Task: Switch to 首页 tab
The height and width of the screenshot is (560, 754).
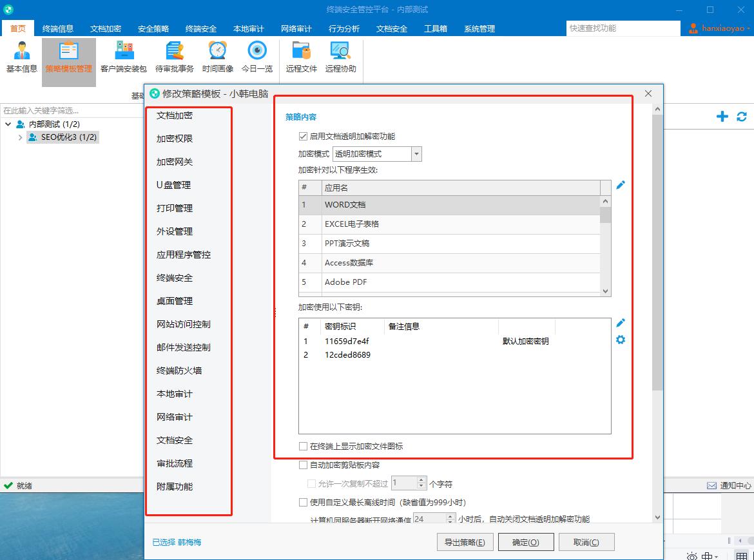Action: 18,28
